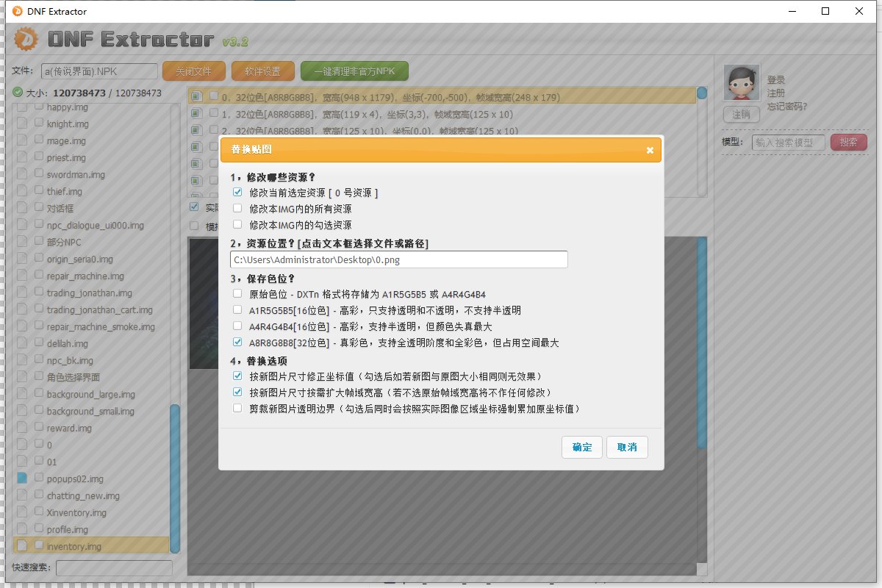Click 一键清理非官方NPK button
Viewport: 882px width, 588px height.
(354, 71)
